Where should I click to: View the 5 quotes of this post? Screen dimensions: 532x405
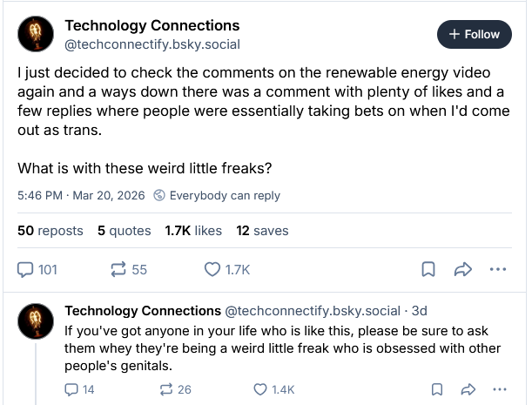click(123, 231)
